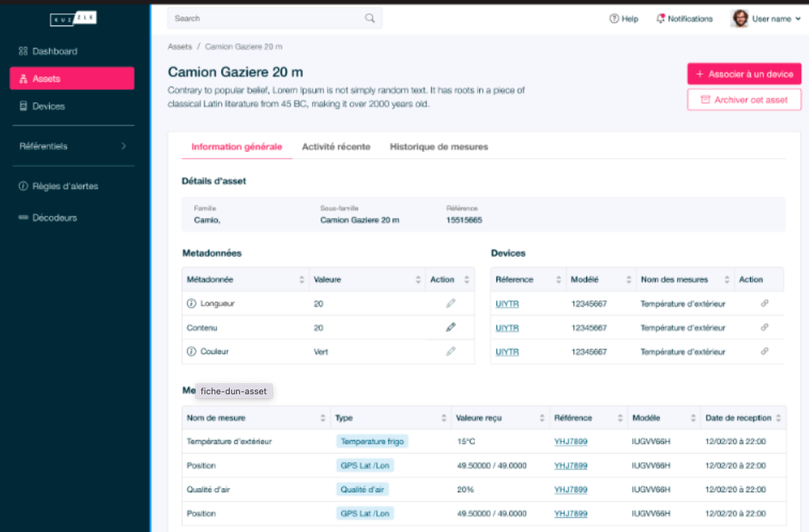This screenshot has height=532, width=809.
Task: Sort by Date de reception column
Action: click(x=778, y=418)
